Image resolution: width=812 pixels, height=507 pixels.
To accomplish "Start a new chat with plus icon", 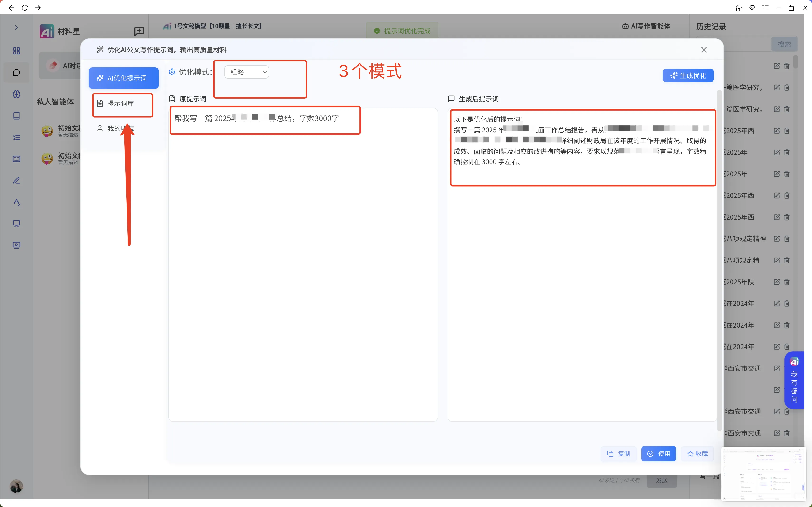I will coord(139,31).
